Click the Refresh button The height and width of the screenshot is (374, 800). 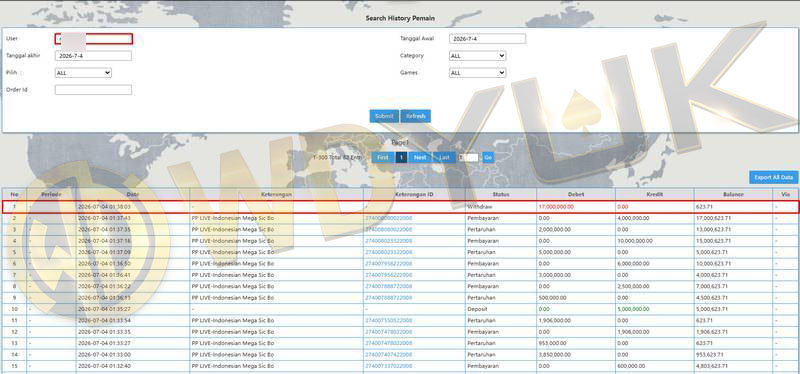coord(416,116)
